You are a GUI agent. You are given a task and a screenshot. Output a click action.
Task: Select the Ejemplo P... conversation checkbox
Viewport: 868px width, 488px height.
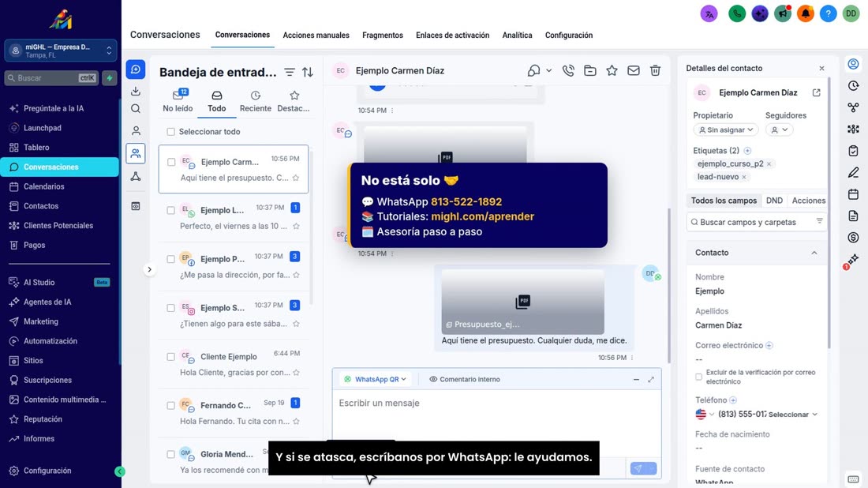[x=171, y=259]
